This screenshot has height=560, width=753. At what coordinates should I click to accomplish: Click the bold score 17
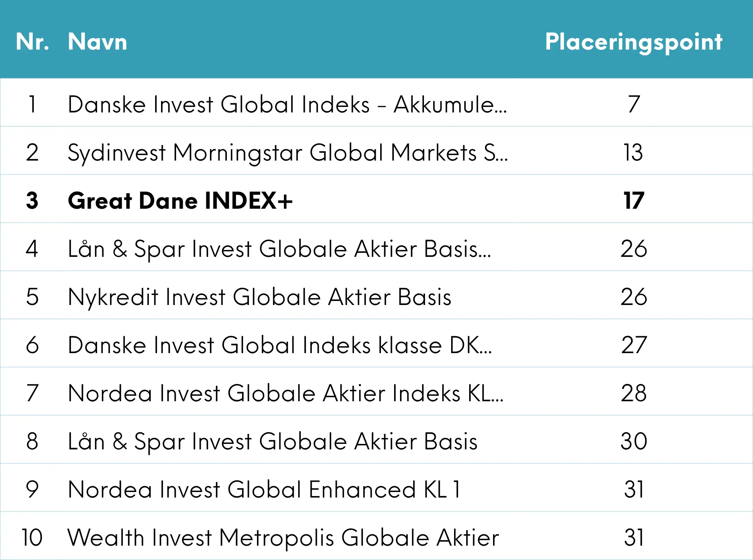tap(634, 201)
